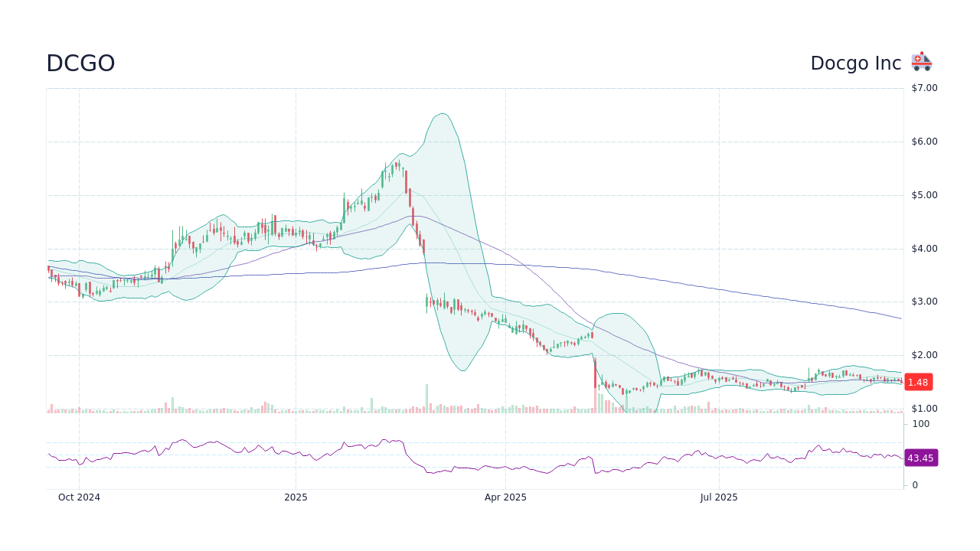The height and width of the screenshot is (551, 980).
Task: Select the 2025 date axis label
Action: tap(296, 497)
